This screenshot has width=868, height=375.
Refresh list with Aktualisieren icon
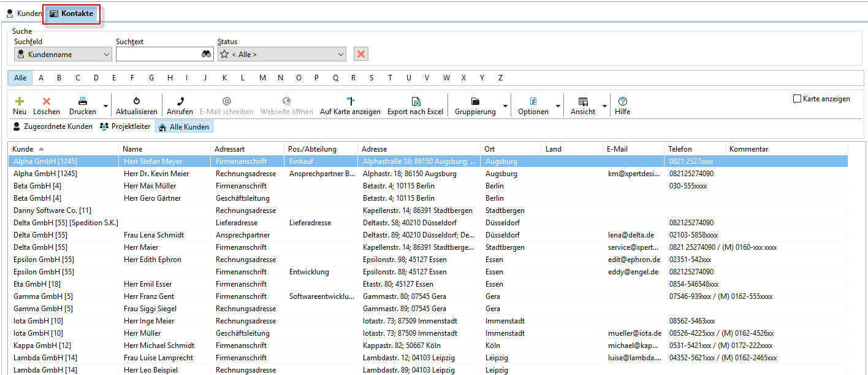coord(137,101)
